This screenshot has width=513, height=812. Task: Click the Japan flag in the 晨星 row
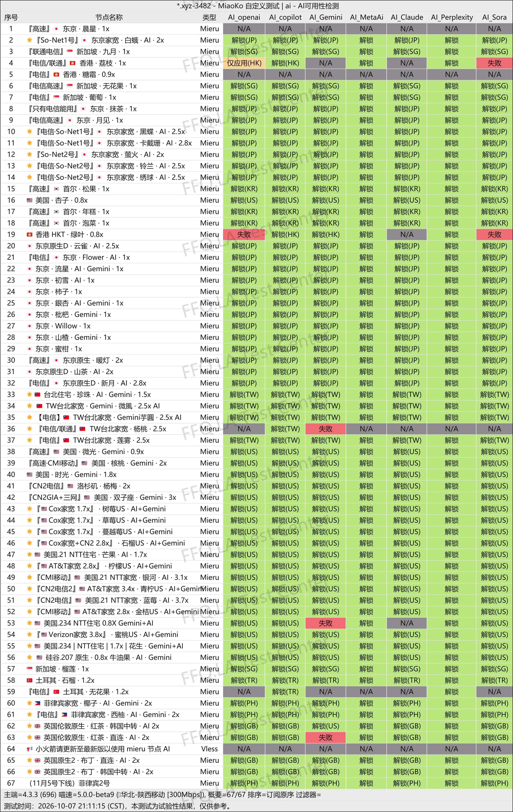56,29
